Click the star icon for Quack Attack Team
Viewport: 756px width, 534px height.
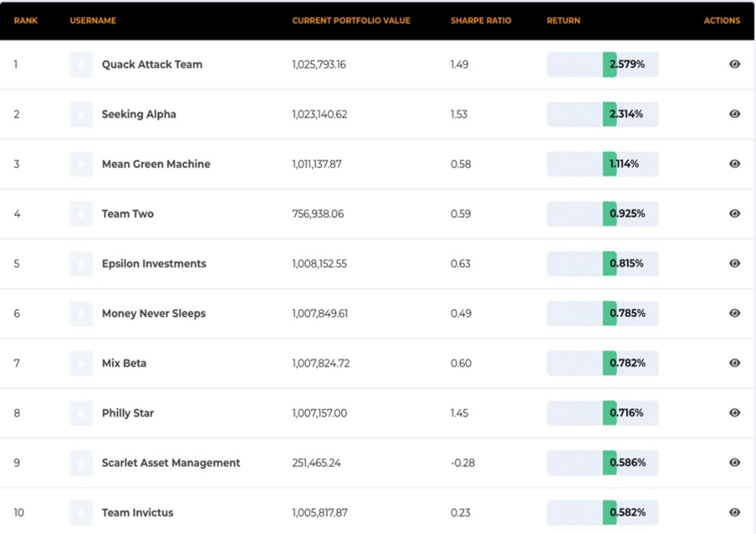click(x=81, y=65)
